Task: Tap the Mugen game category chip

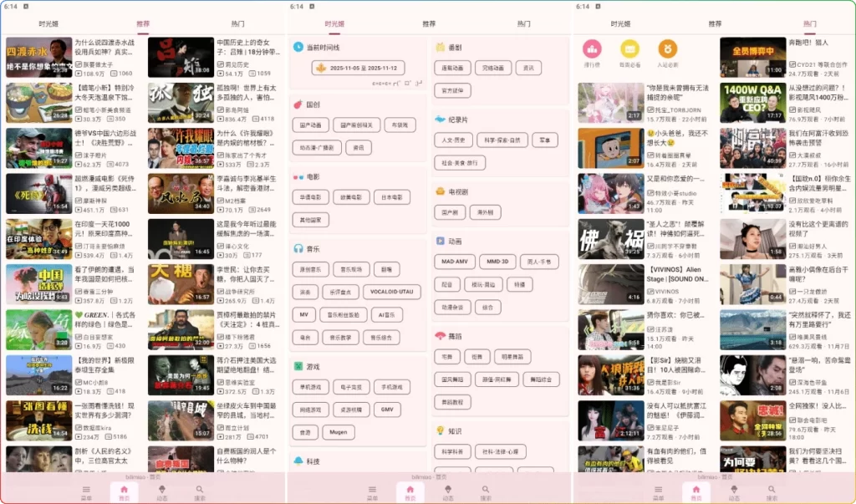Action: 339,432
